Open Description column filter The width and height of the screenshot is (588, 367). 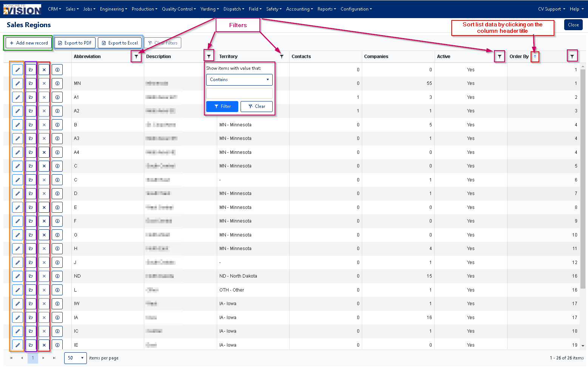[209, 56]
